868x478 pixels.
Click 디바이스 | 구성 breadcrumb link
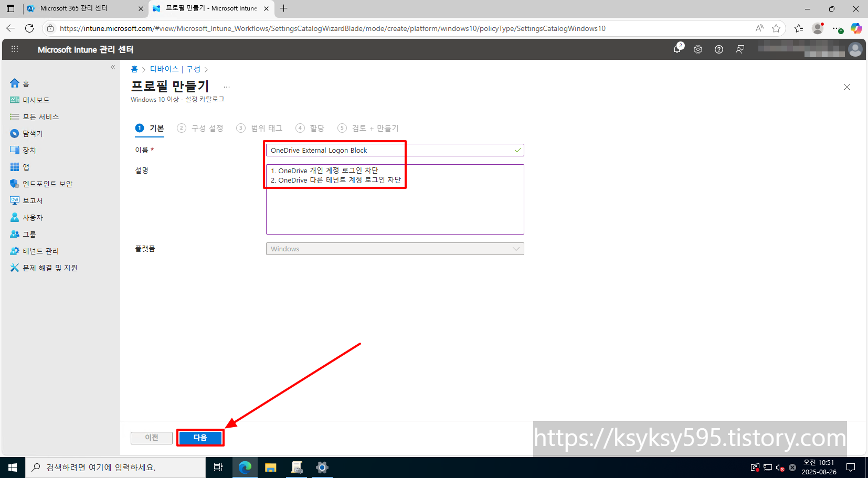[175, 69]
